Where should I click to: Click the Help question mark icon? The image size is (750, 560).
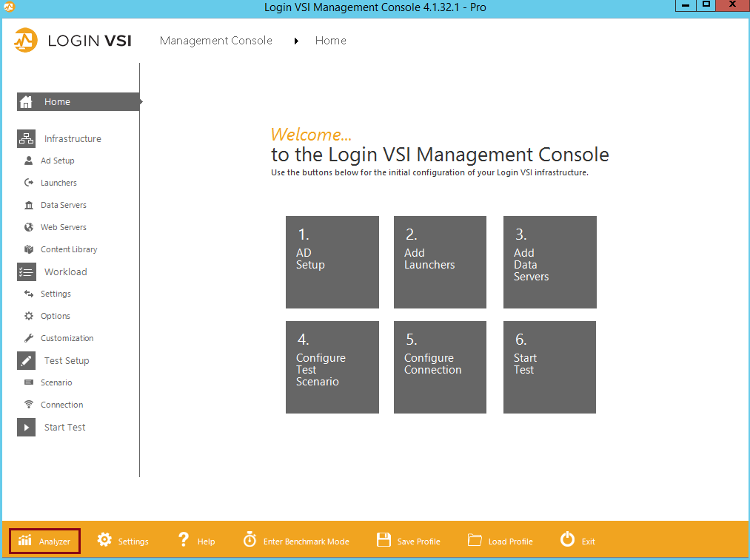coord(183,539)
